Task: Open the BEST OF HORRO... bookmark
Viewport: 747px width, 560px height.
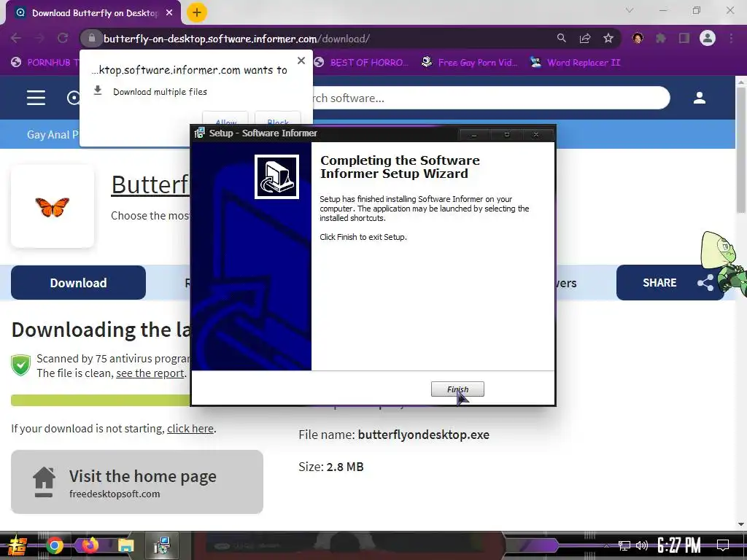Action: coord(362,63)
